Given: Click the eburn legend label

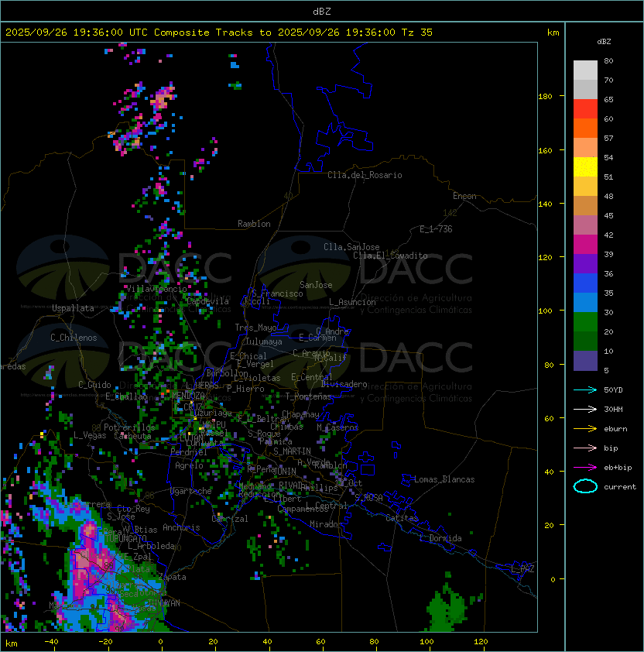Looking at the screenshot, I should click(x=615, y=429).
